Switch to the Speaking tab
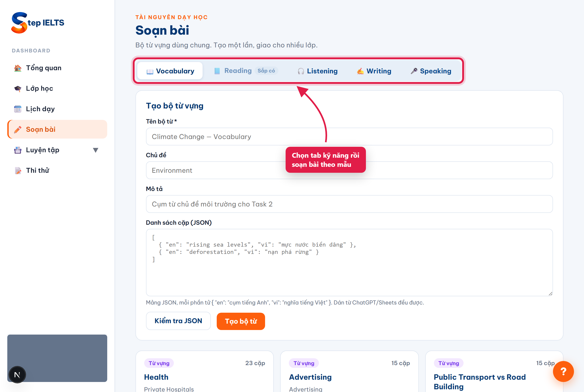584x392 pixels. (x=431, y=71)
